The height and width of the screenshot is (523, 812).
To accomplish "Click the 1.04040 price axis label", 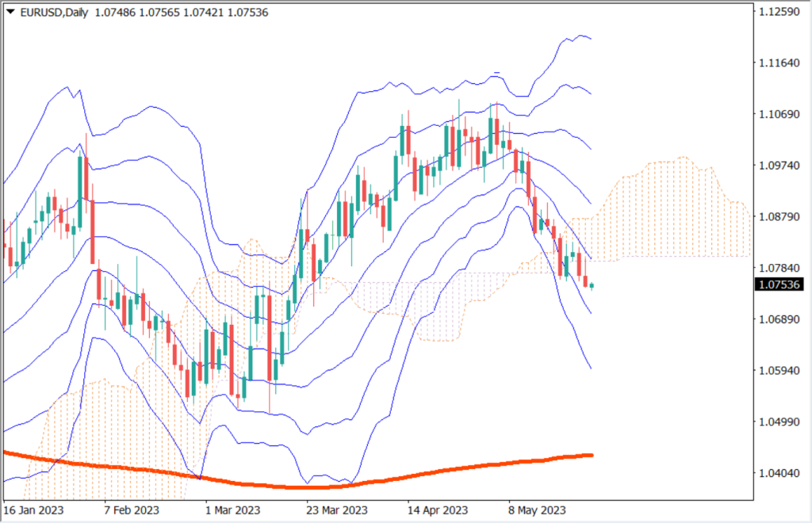I will [x=779, y=473].
